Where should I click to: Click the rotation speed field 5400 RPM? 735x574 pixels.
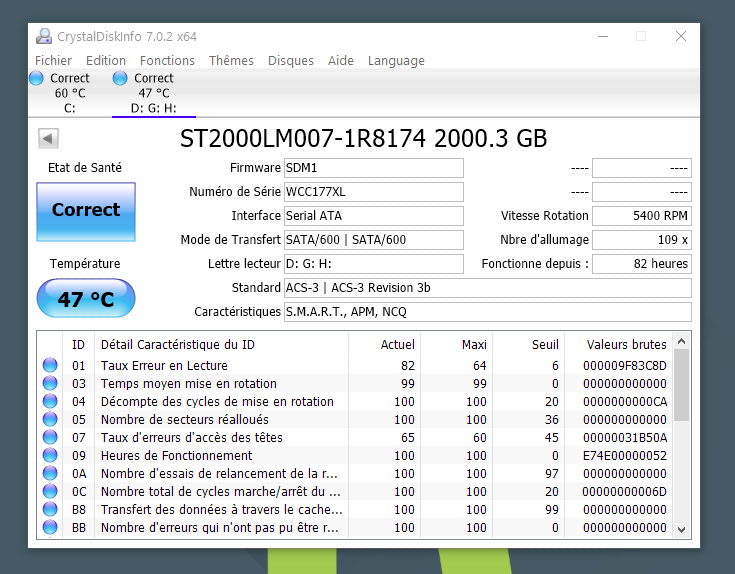[x=642, y=216]
